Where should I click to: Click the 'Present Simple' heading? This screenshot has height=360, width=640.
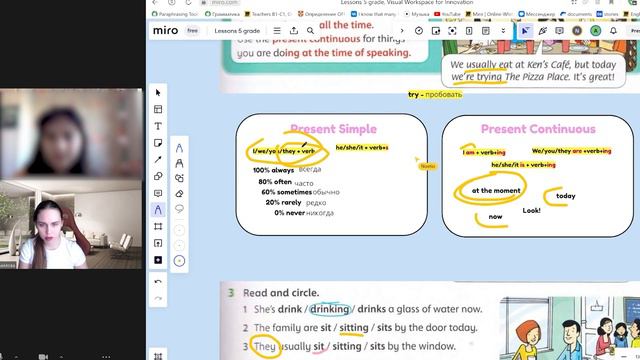click(x=333, y=129)
